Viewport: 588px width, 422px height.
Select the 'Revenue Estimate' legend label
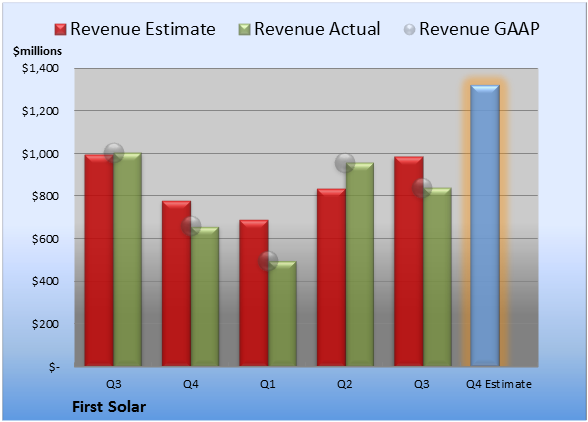point(143,29)
